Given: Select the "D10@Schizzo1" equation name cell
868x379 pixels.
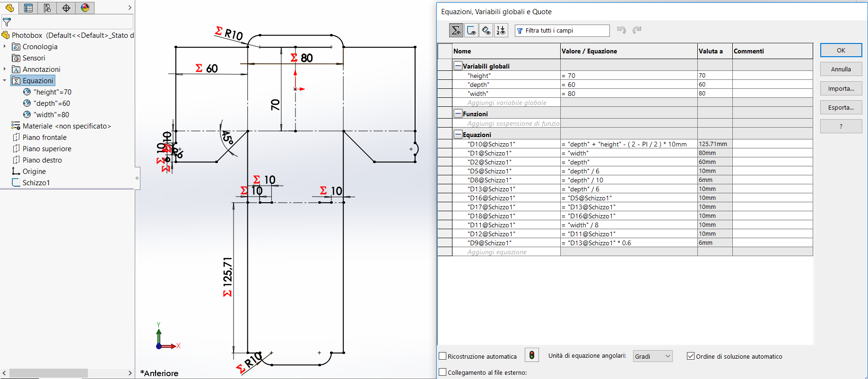Looking at the screenshot, I should (506, 144).
